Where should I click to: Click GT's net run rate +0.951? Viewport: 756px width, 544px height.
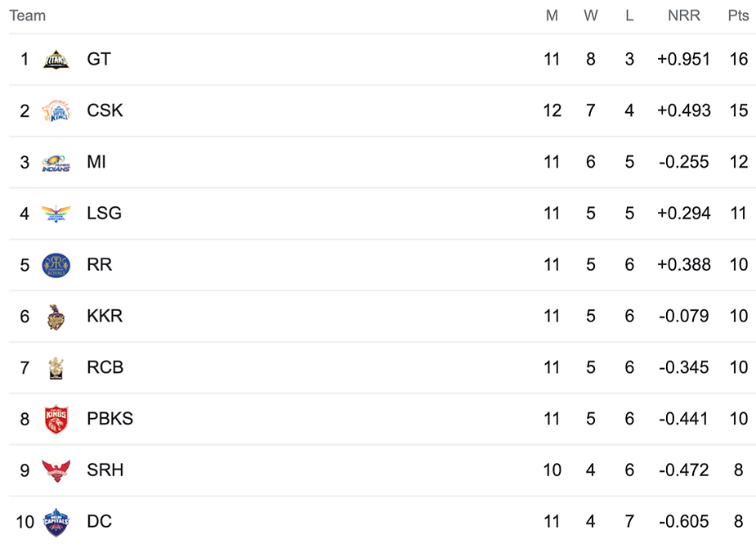pyautogui.click(x=683, y=60)
